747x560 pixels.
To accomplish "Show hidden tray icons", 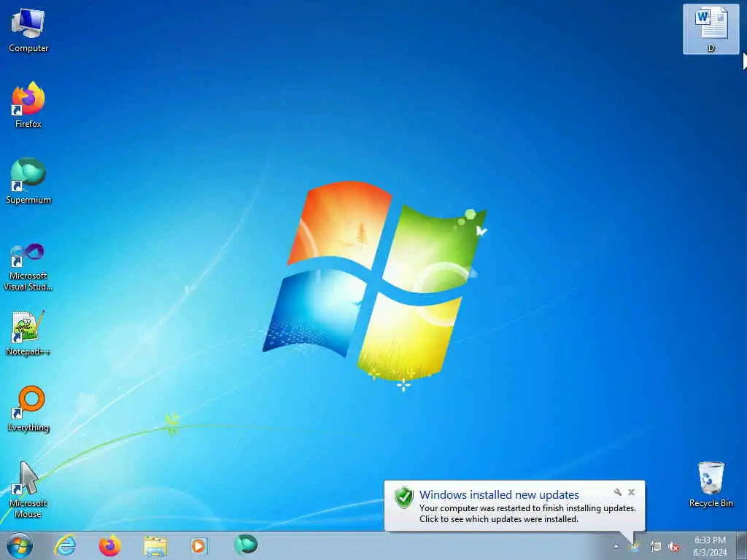I will click(x=616, y=546).
